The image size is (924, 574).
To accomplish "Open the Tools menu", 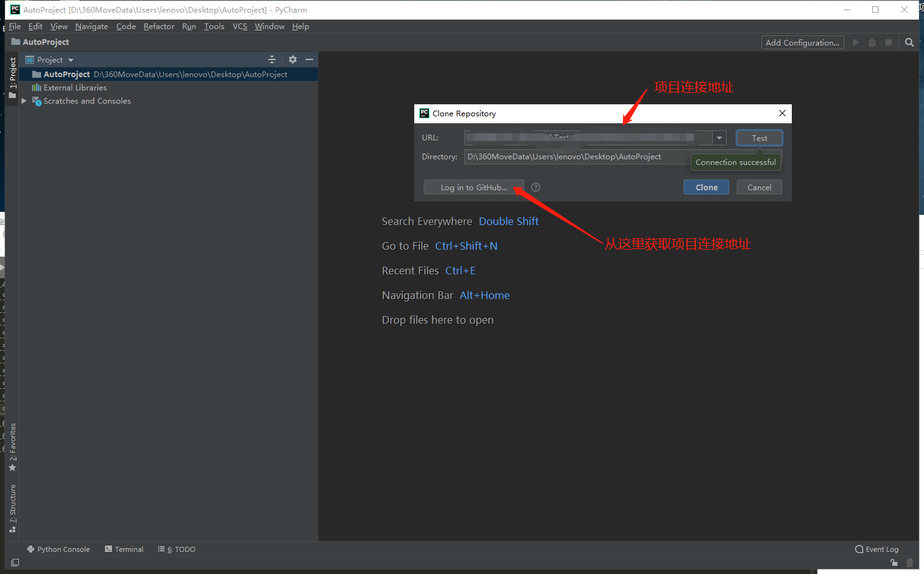I will tap(214, 27).
